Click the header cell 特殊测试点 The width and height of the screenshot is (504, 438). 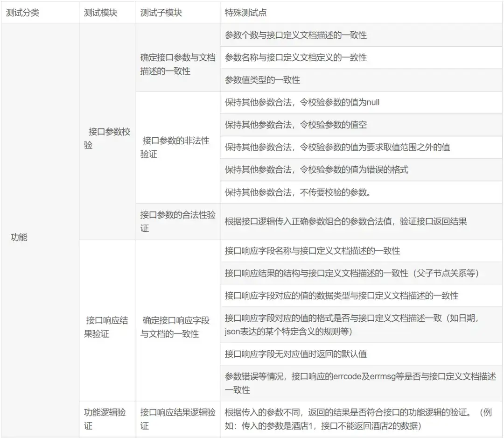click(361, 13)
